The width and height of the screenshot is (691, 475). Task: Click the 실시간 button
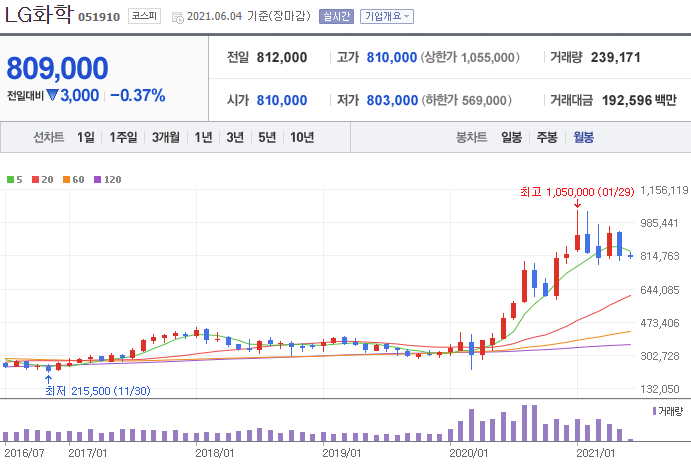pyautogui.click(x=336, y=17)
